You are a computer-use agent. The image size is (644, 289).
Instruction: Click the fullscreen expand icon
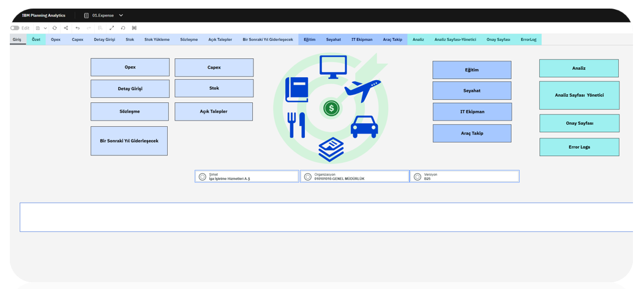click(x=111, y=28)
